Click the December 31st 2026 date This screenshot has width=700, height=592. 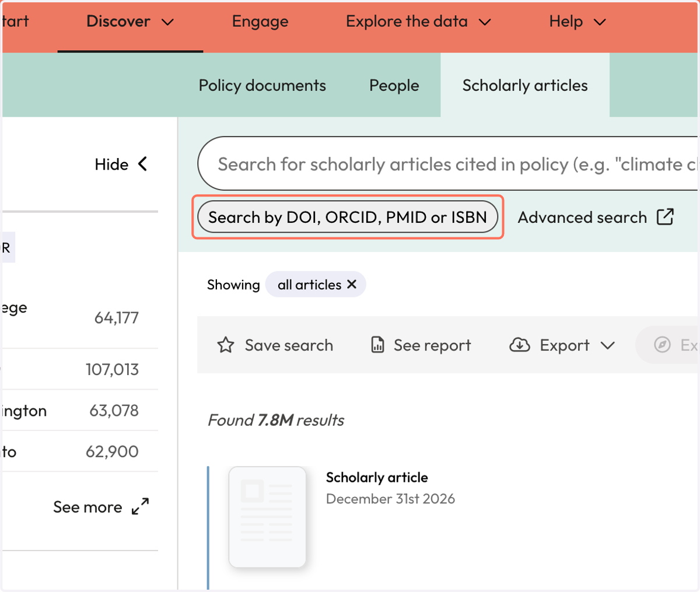(390, 499)
